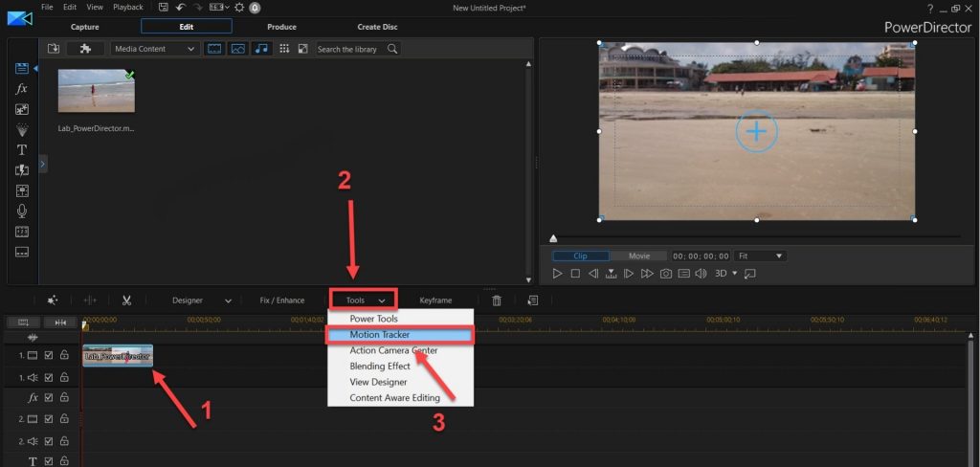Open the File menu
Screen dimensions: 980x467
coord(47,8)
